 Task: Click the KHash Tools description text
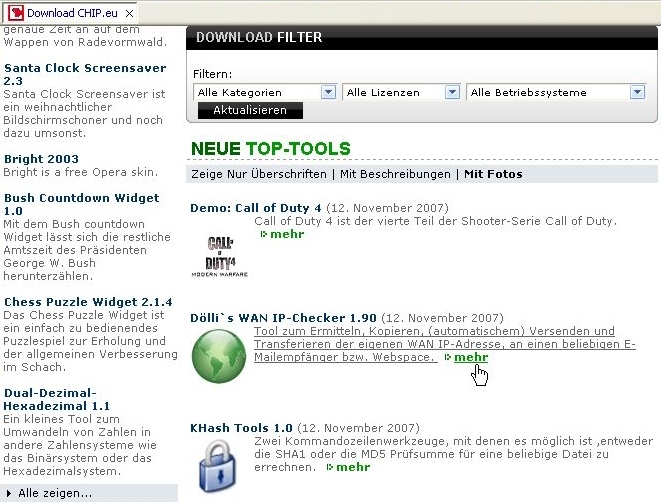click(x=453, y=454)
